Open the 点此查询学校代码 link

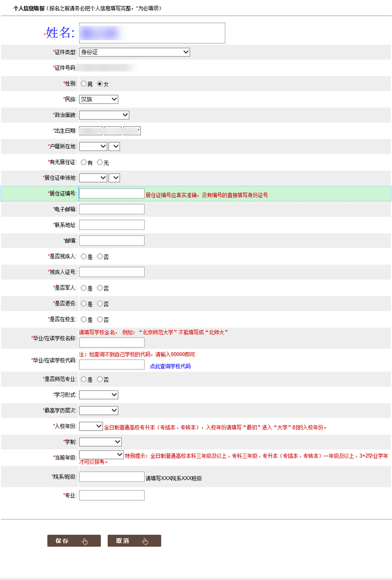(x=170, y=366)
